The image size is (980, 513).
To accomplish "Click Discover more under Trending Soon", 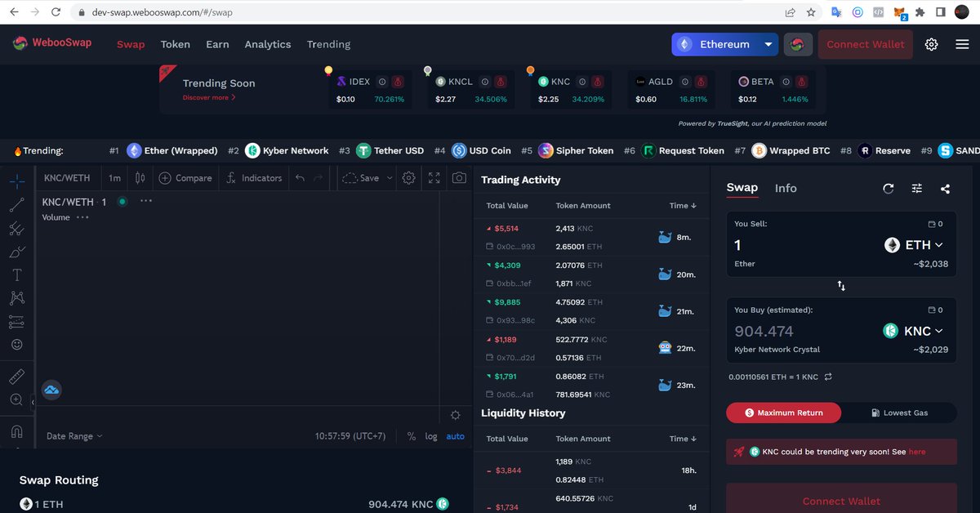I will pyautogui.click(x=209, y=97).
